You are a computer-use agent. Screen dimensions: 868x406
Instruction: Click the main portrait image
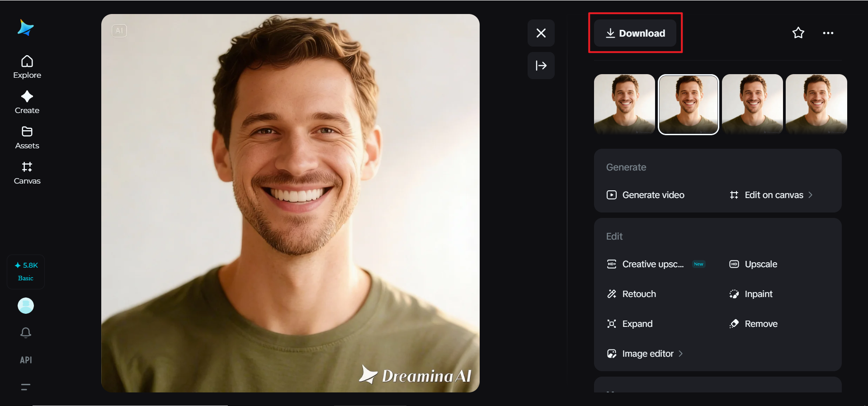[290, 203]
